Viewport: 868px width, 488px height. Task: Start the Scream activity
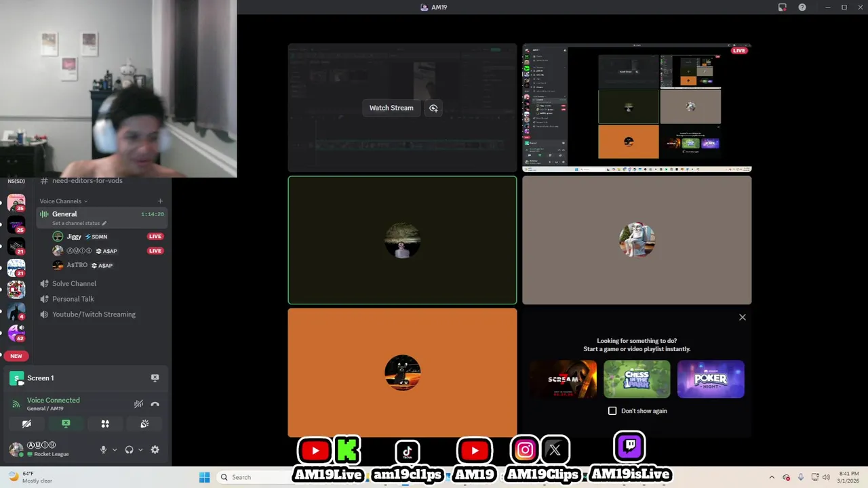(564, 379)
